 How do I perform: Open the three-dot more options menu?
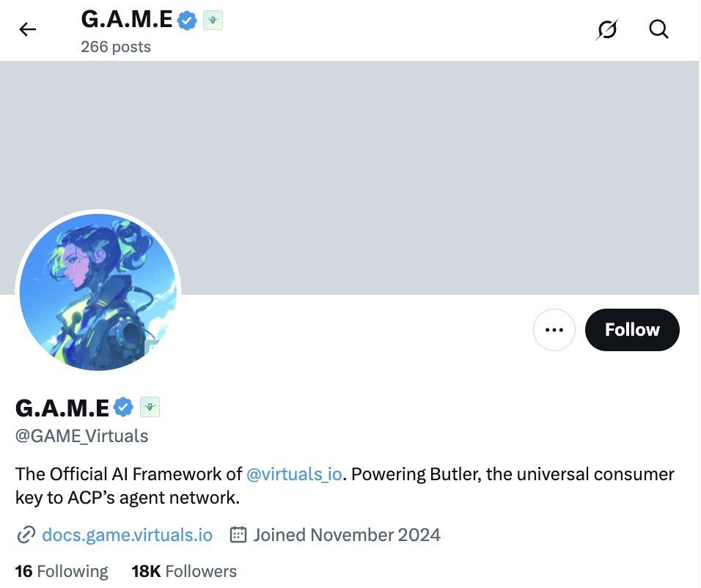pyautogui.click(x=554, y=330)
